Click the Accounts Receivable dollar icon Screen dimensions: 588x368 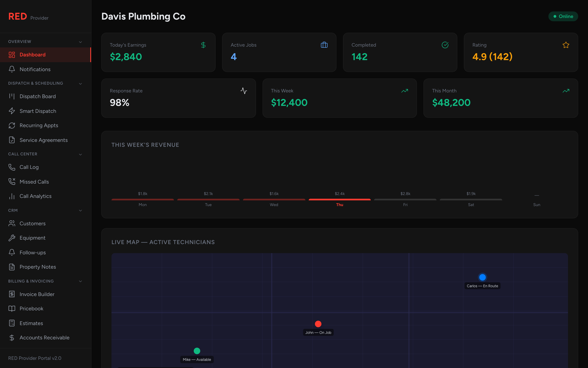[12, 338]
